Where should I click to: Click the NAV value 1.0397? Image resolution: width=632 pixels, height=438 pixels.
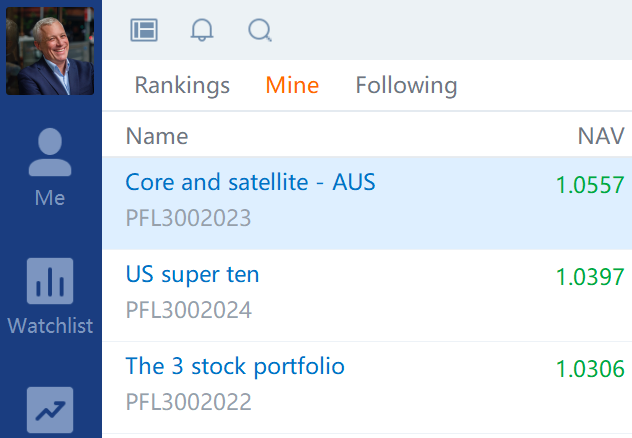(x=590, y=277)
